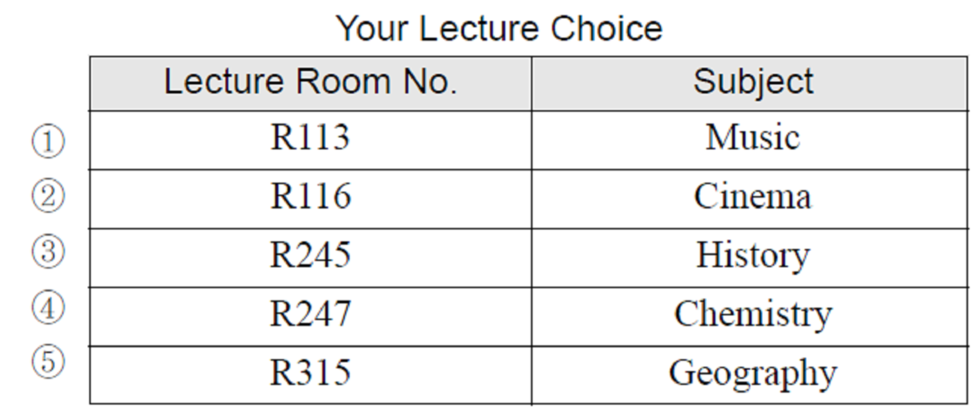
Task: Select circled option number 1
Action: (x=48, y=141)
